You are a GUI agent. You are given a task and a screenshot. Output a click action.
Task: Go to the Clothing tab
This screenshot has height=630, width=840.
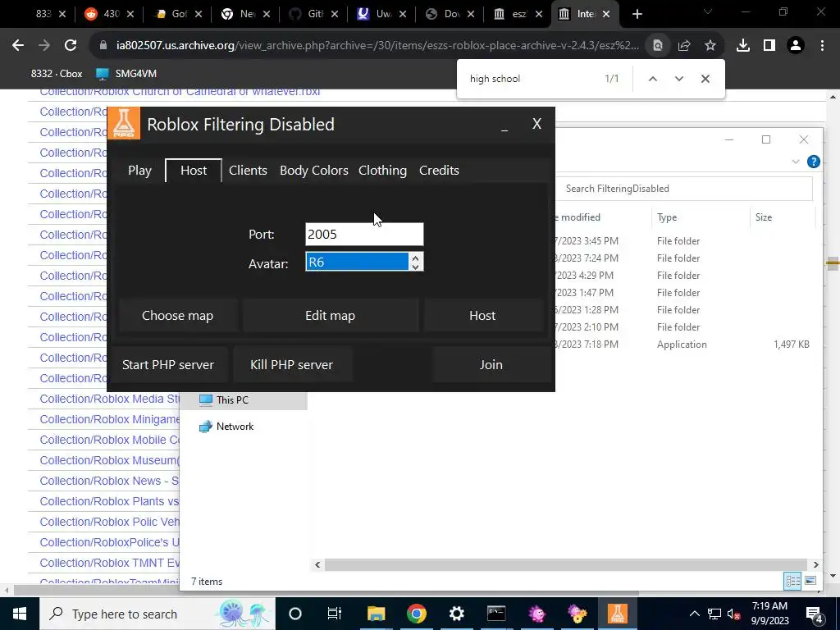(382, 171)
